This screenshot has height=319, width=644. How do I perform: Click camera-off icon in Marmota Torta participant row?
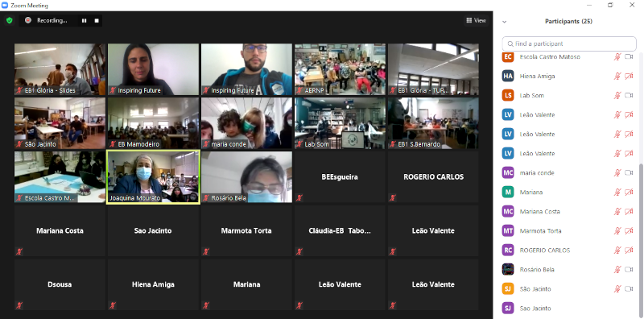point(629,230)
